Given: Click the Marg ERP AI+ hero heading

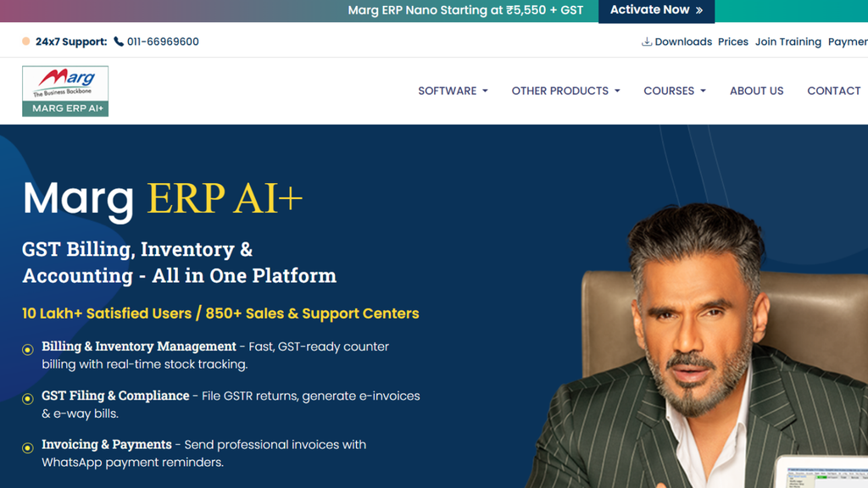Looking at the screenshot, I should pos(162,198).
